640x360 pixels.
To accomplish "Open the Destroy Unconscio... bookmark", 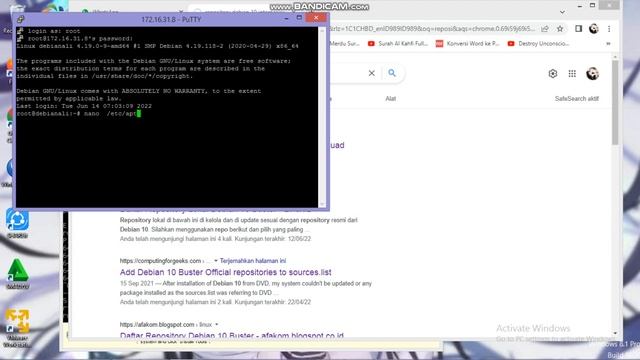I will tap(538, 43).
